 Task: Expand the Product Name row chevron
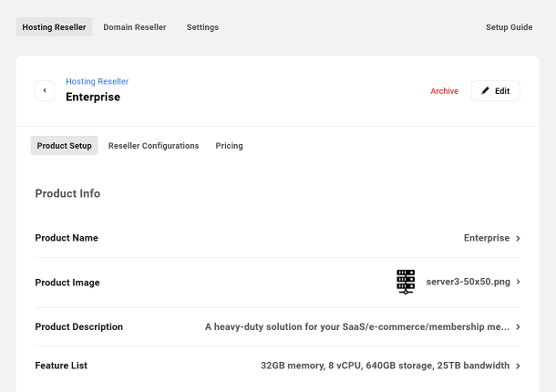(518, 238)
